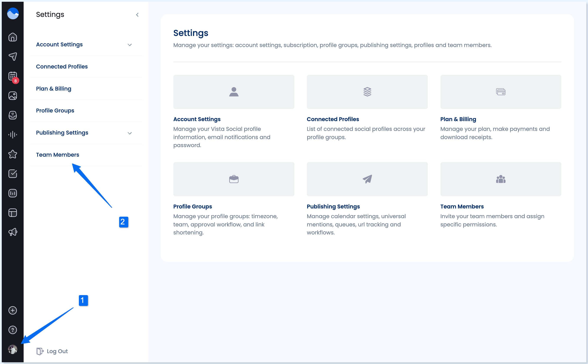This screenshot has height=364, width=588.
Task: Open the layout panel icon in sidebar
Action: click(13, 213)
